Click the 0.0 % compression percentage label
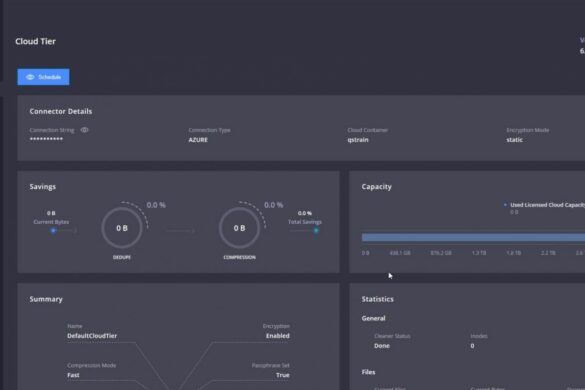Screen dimensions: 585x390 click(273, 205)
